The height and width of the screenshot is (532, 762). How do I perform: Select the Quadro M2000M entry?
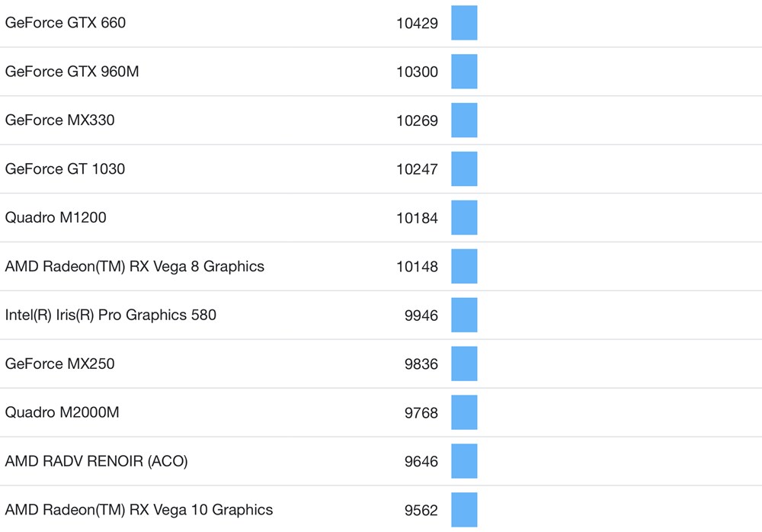[62, 412]
